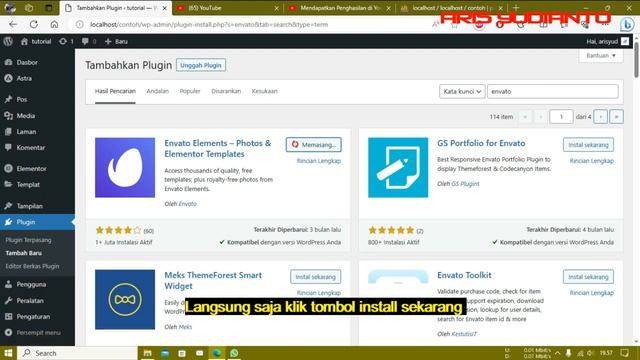Open Pengaturan in the sidebar
The width and height of the screenshot is (640, 360).
tap(33, 316)
